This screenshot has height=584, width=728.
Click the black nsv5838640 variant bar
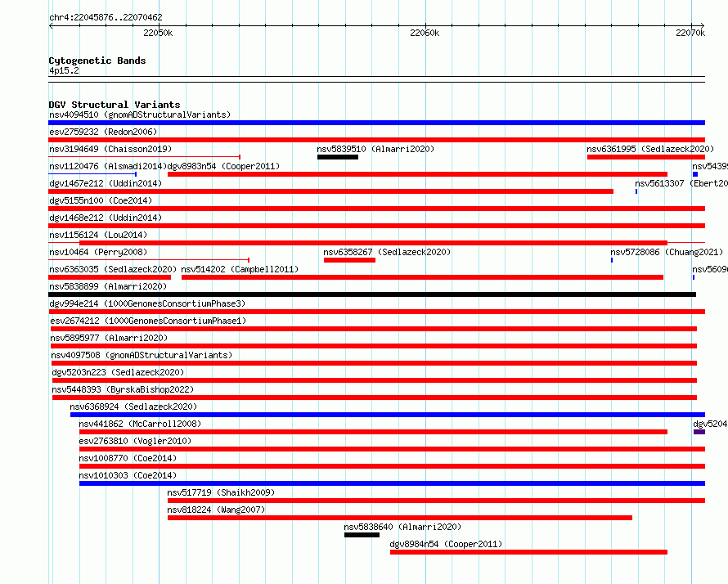pos(362,535)
